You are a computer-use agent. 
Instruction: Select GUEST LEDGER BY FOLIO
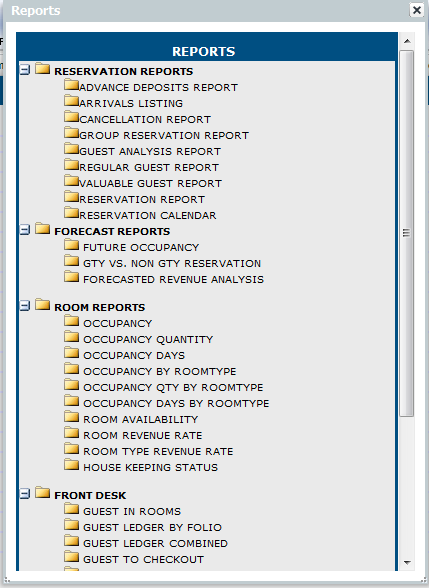click(152, 528)
